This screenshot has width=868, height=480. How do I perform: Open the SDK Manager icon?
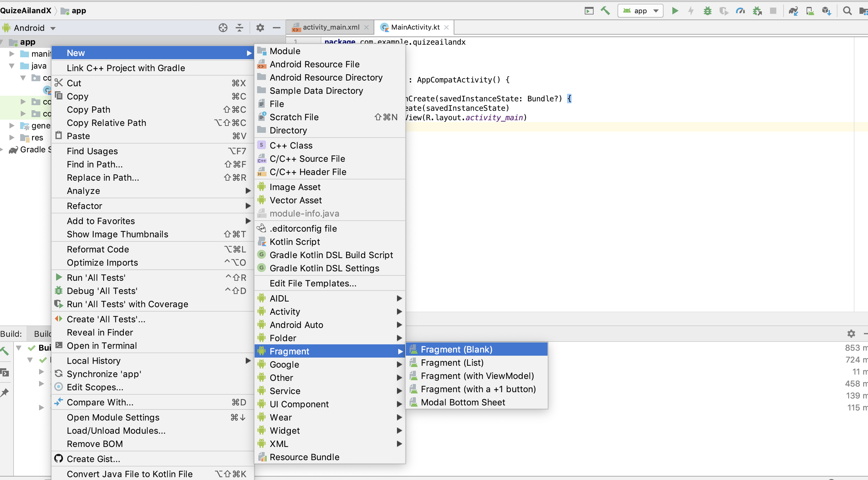(826, 11)
